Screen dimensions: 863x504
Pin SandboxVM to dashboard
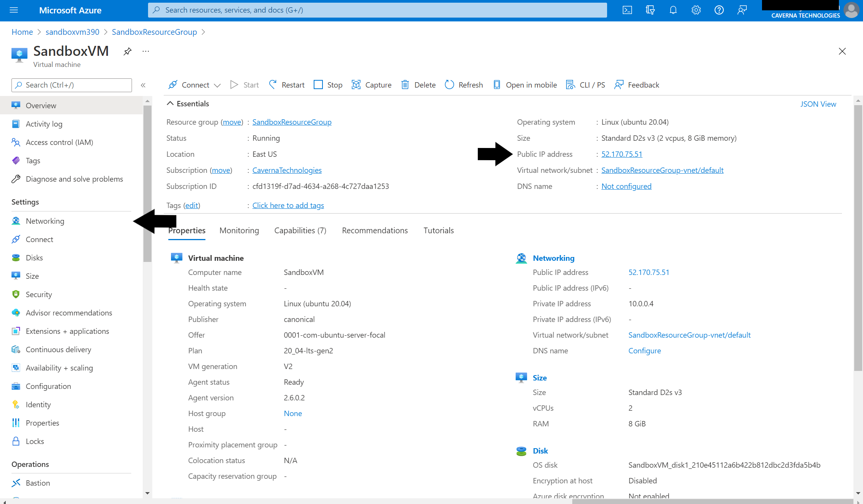(x=127, y=51)
